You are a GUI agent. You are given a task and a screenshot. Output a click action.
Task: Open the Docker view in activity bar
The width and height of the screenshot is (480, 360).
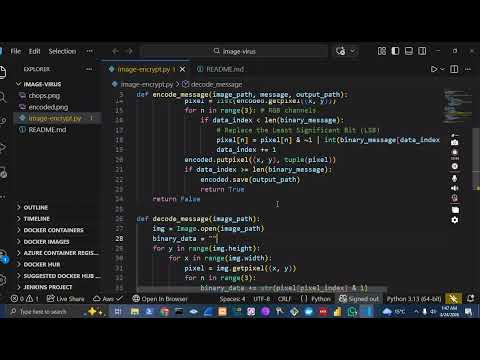point(3,173)
